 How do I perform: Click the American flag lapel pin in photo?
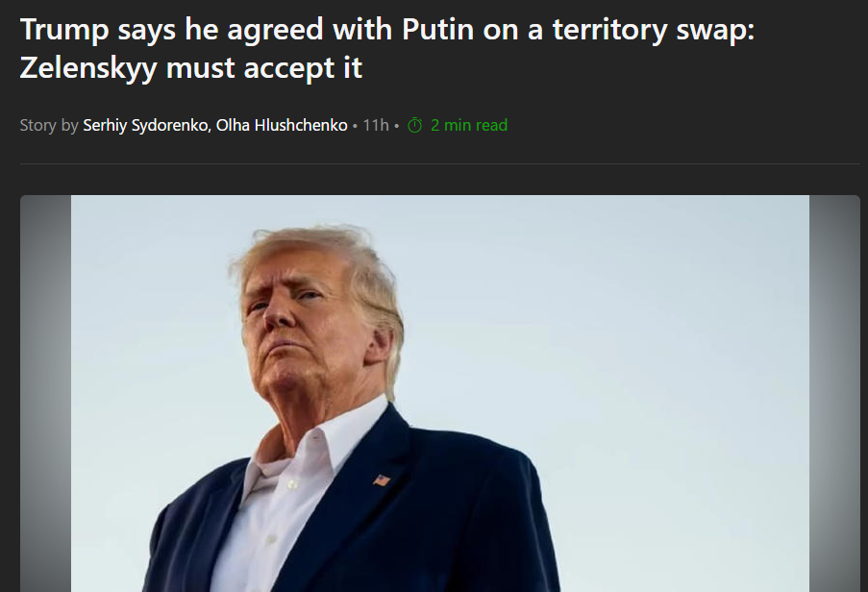pos(382,480)
